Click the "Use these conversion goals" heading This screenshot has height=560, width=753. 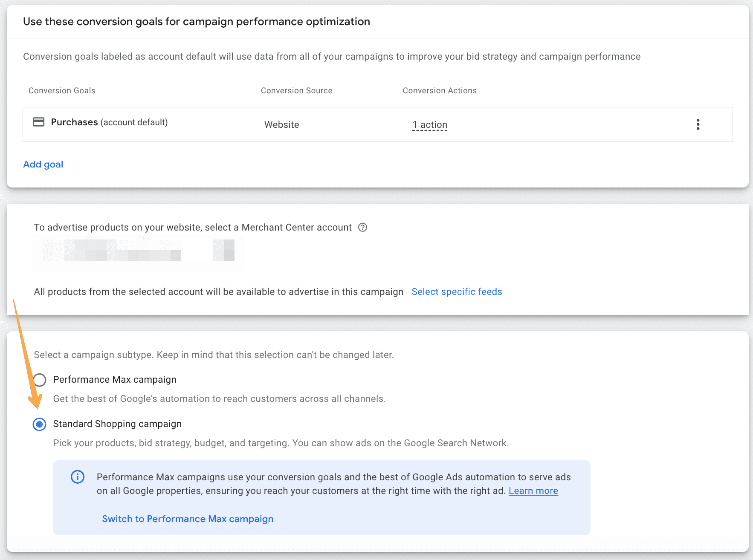click(x=197, y=22)
